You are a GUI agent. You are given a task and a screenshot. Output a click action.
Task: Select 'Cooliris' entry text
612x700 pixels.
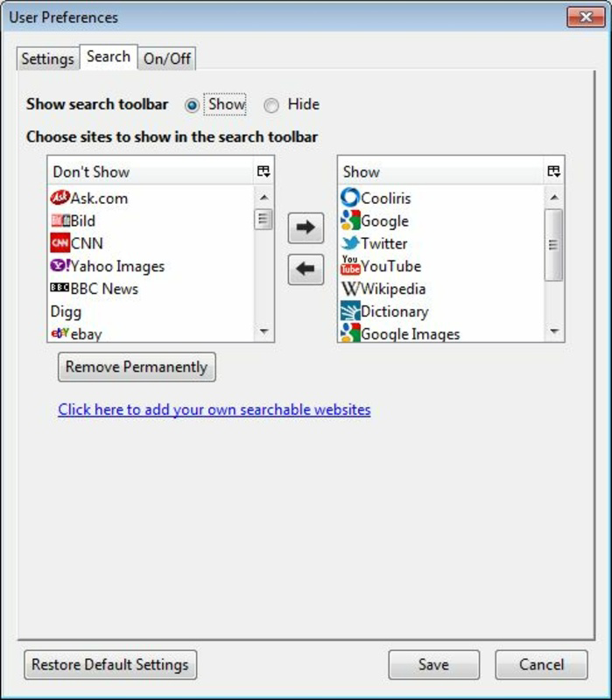pos(386,199)
